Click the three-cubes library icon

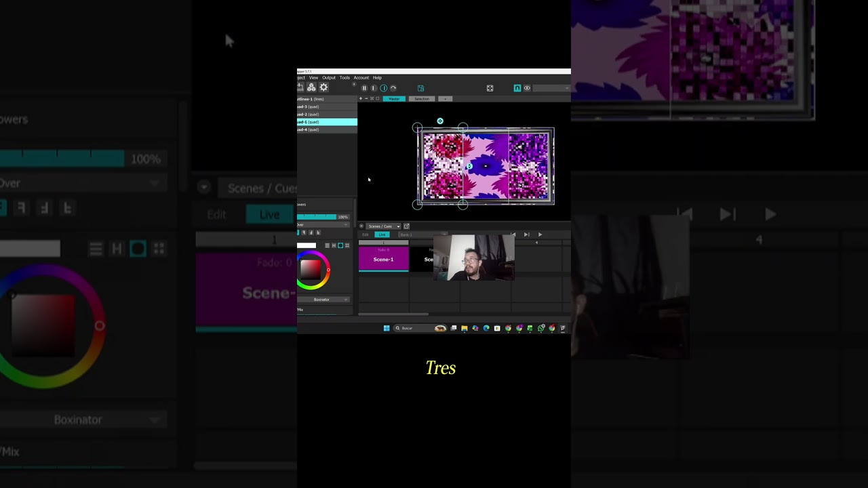tap(311, 87)
